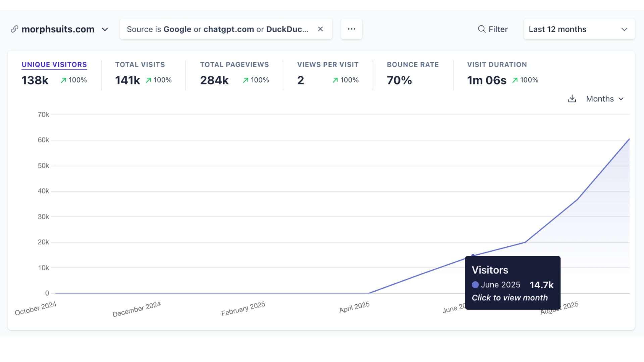This screenshot has height=362, width=644.
Task: Click the growth arrow beside Total Pageviews
Action: [245, 80]
